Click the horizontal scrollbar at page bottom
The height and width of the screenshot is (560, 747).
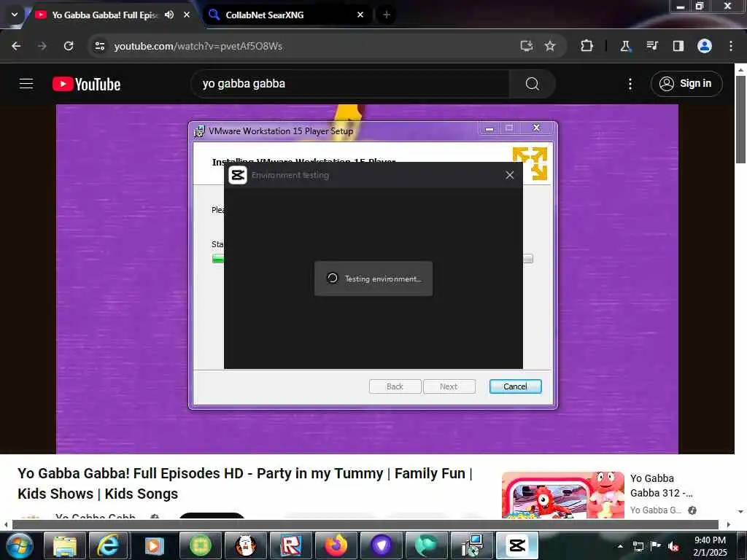(365, 525)
